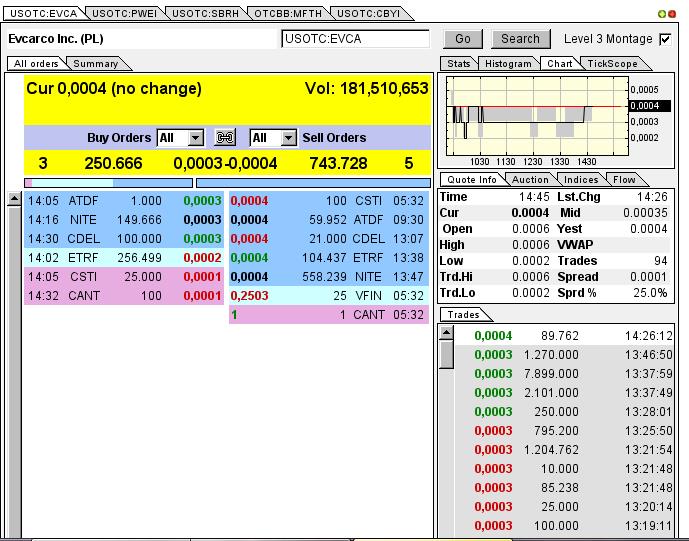The height and width of the screenshot is (541, 689).
Task: Click the buy-side depth bar
Action: point(109,183)
